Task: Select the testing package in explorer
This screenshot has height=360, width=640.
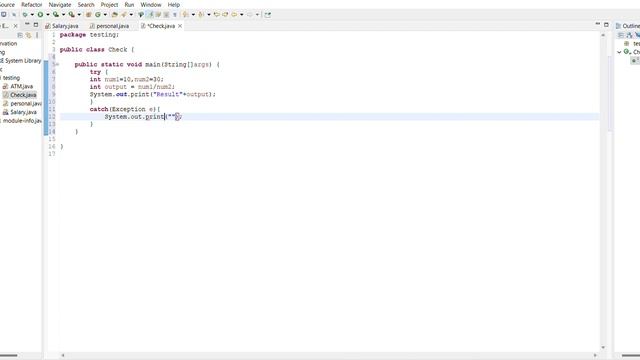Action: (10, 78)
